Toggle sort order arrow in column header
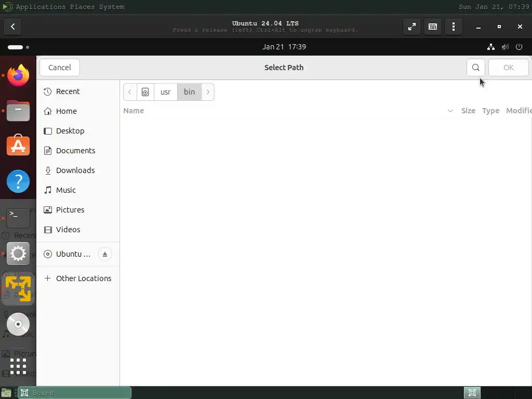The width and height of the screenshot is (532, 399). [450, 111]
